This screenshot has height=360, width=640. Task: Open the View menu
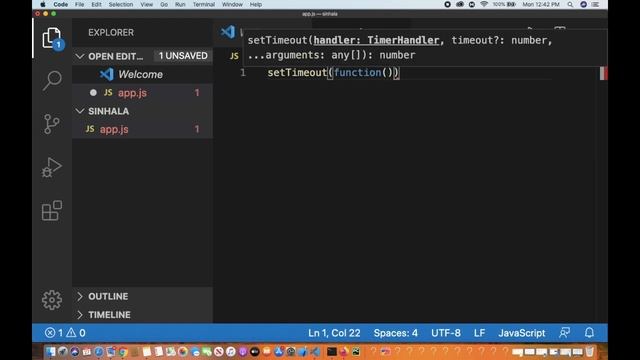pyautogui.click(x=147, y=4)
